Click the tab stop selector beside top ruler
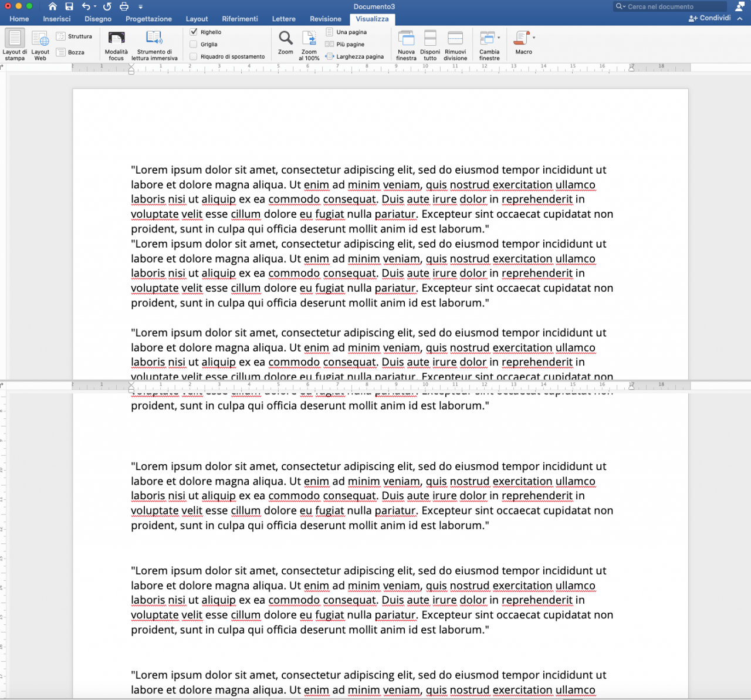The width and height of the screenshot is (751, 700). (2, 67)
